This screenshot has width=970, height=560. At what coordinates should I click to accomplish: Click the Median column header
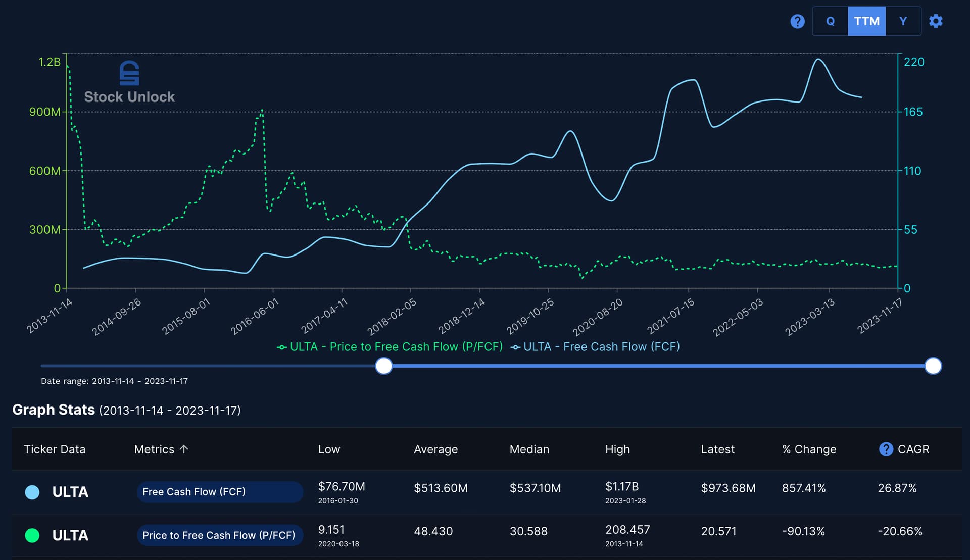click(529, 449)
